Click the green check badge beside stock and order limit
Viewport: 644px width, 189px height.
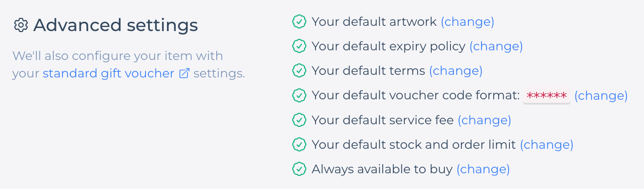pyautogui.click(x=299, y=144)
